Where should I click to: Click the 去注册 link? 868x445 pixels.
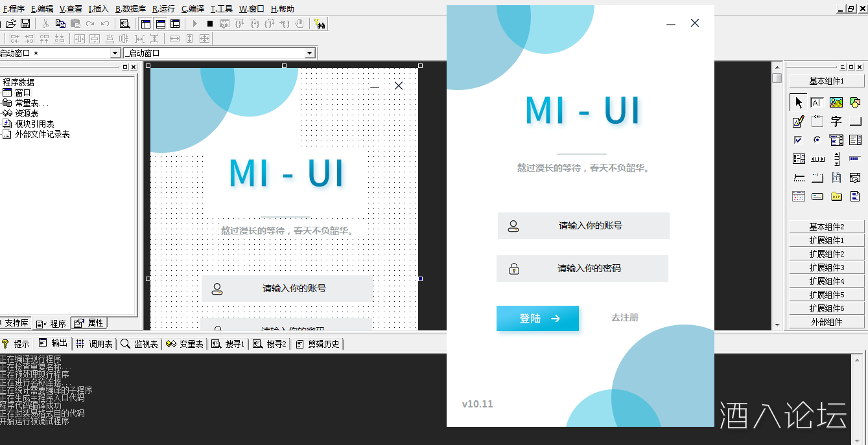click(624, 317)
